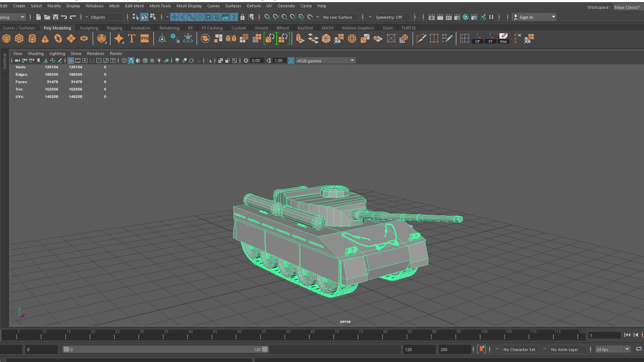Toggle wireframe cube display in viewport toolbar
The height and width of the screenshot is (362, 644).
pos(124,61)
